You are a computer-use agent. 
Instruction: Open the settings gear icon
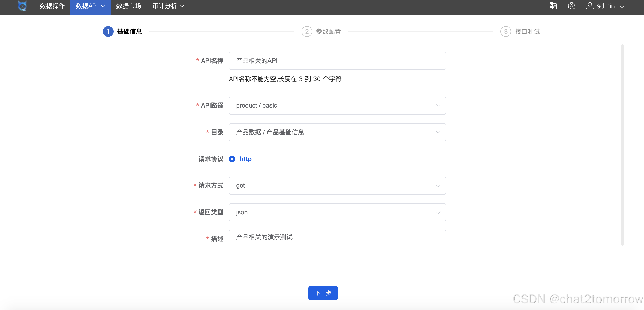click(x=571, y=6)
